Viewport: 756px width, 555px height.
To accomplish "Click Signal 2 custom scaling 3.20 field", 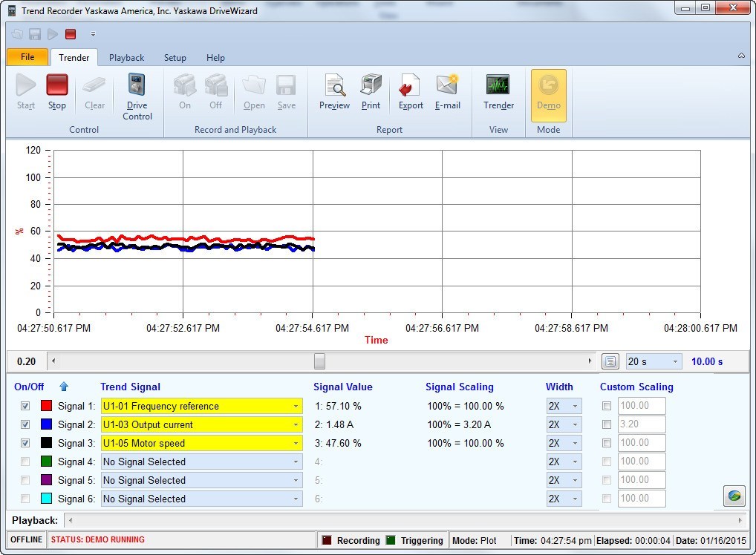I will click(x=642, y=424).
